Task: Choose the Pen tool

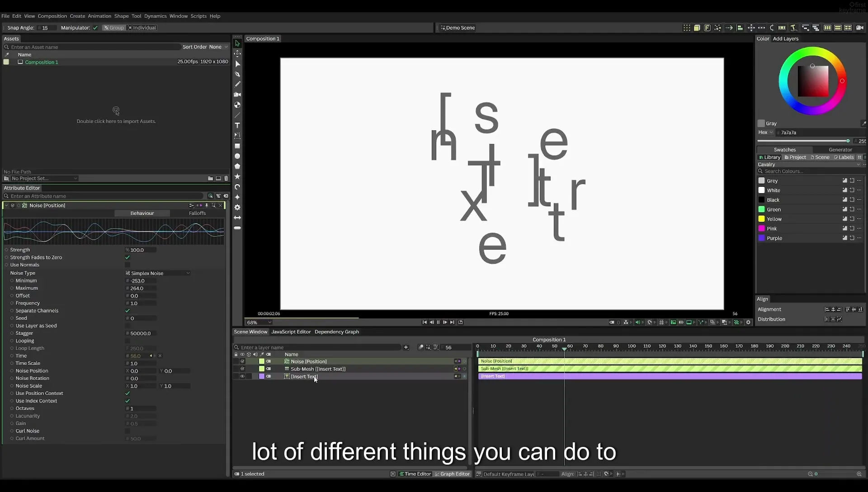Action: (237, 74)
